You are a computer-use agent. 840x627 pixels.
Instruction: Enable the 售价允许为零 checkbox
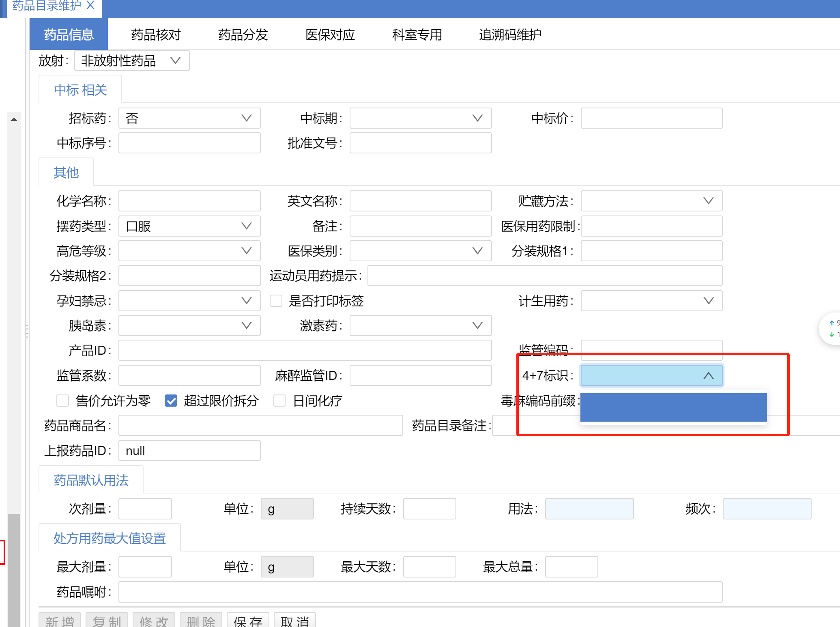pyautogui.click(x=62, y=401)
